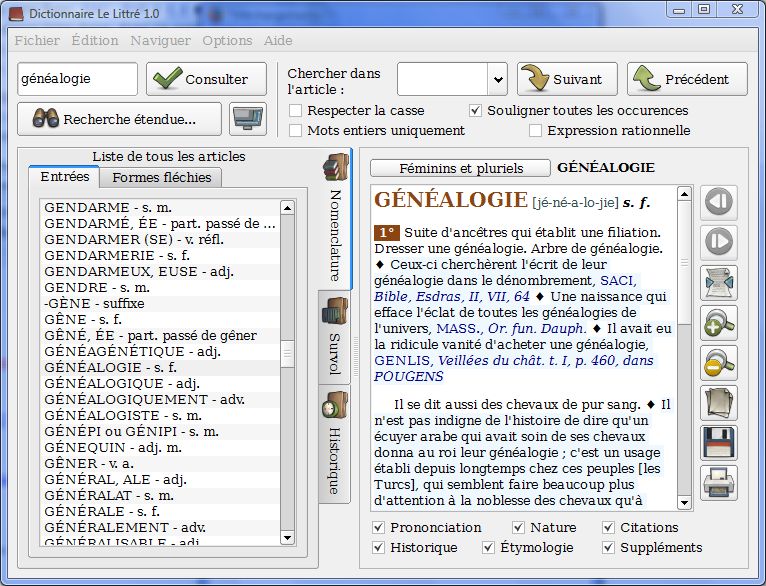Switch to Formes fléchies tab
This screenshot has width=766, height=586.
coord(162,177)
